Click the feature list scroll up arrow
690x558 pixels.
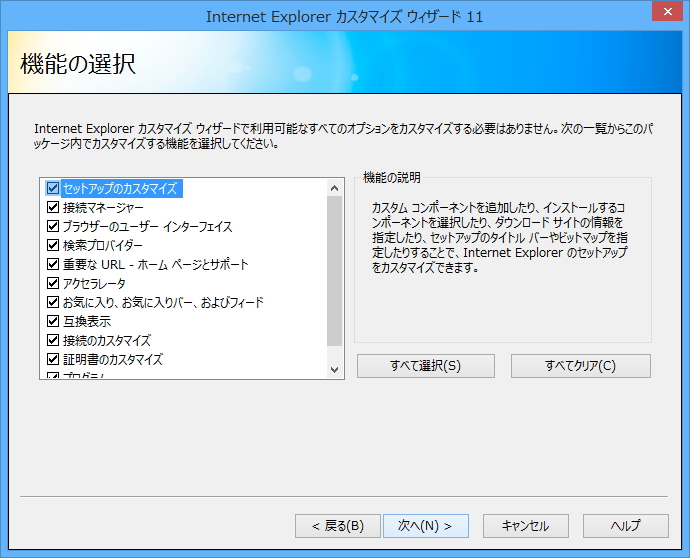[x=334, y=188]
